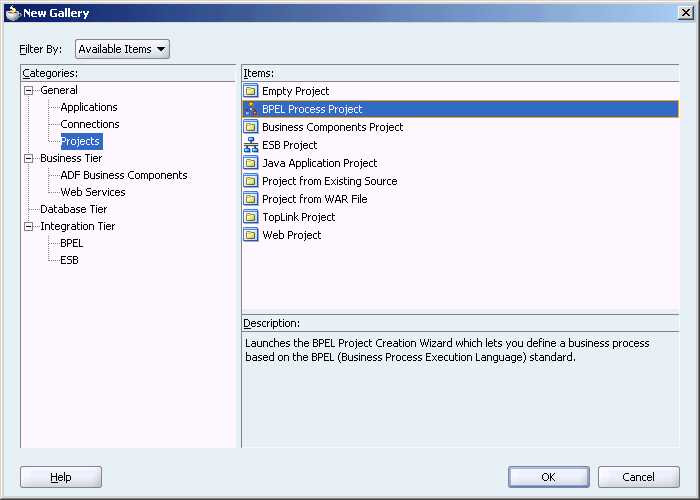The height and width of the screenshot is (500, 700).
Task: Close the New Gallery dialog
Action: click(685, 13)
